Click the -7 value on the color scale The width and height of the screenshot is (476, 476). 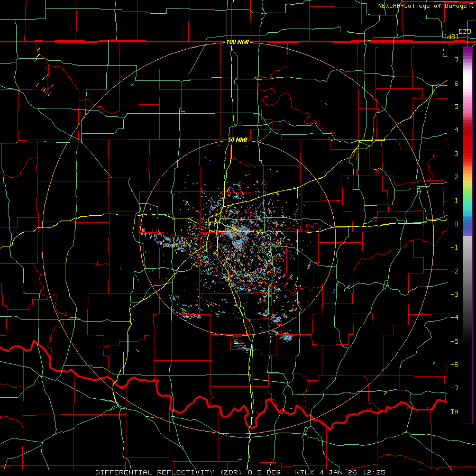tap(454, 388)
